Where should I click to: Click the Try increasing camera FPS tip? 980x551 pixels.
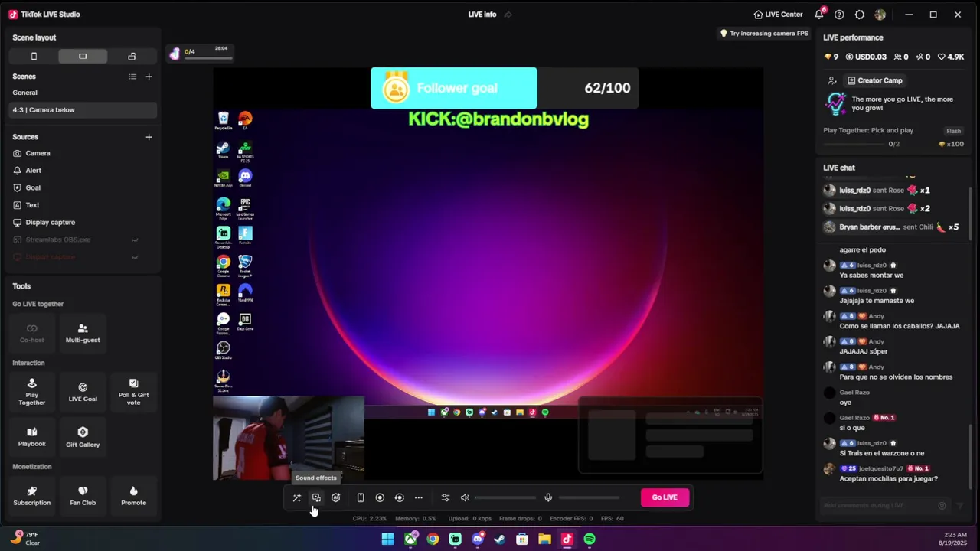click(x=764, y=34)
